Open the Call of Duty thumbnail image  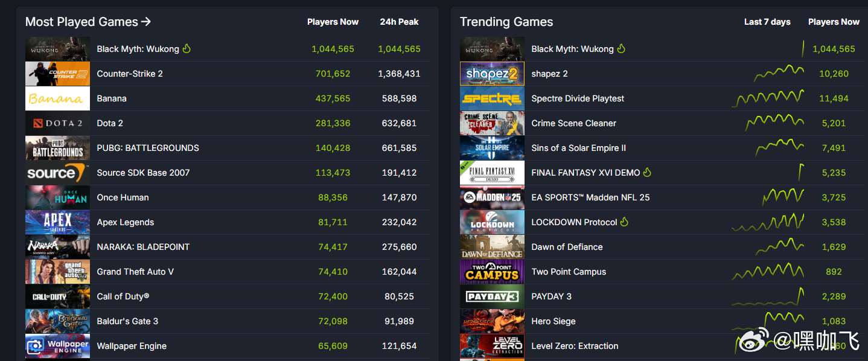pyautogui.click(x=57, y=296)
